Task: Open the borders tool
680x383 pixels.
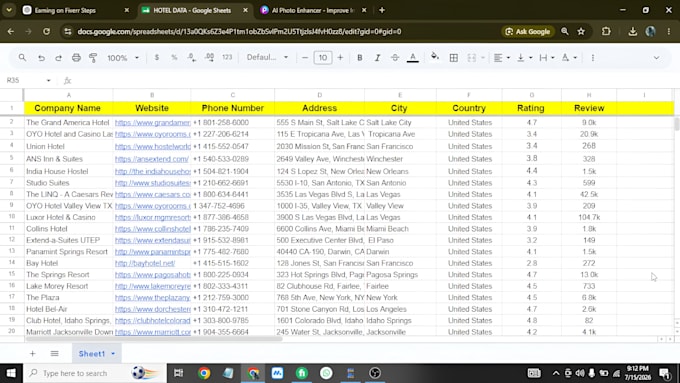Action: pyautogui.click(x=454, y=58)
